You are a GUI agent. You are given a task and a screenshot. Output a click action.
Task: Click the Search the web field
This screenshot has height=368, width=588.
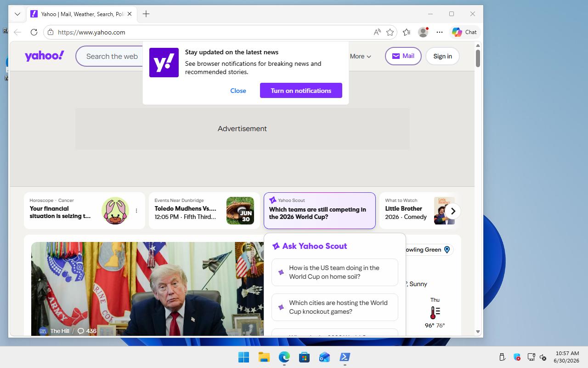(113, 56)
